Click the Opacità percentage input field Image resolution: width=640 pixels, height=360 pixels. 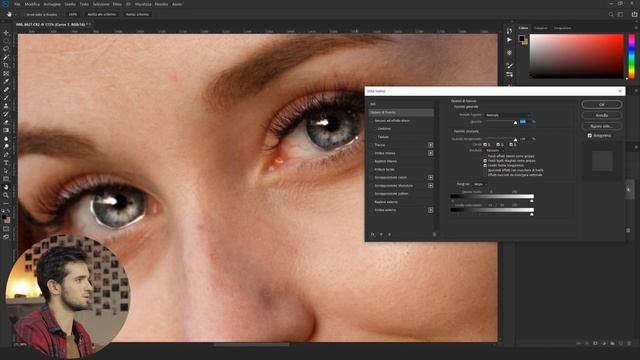pos(524,122)
